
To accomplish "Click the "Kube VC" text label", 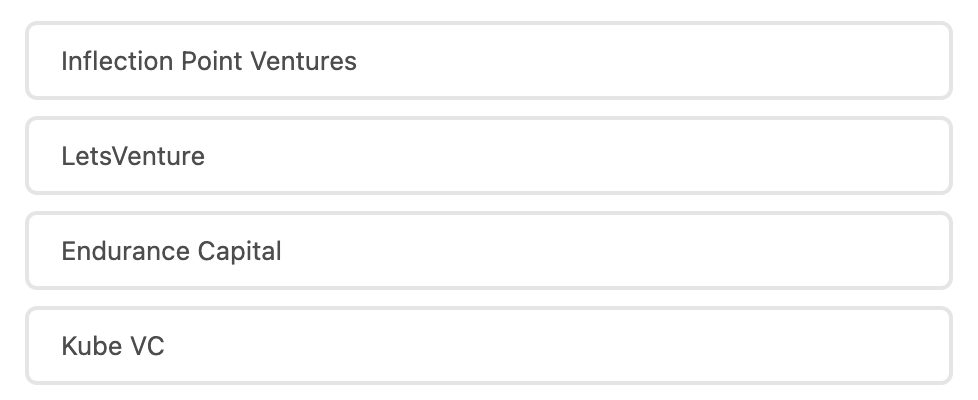I will pyautogui.click(x=113, y=346).
